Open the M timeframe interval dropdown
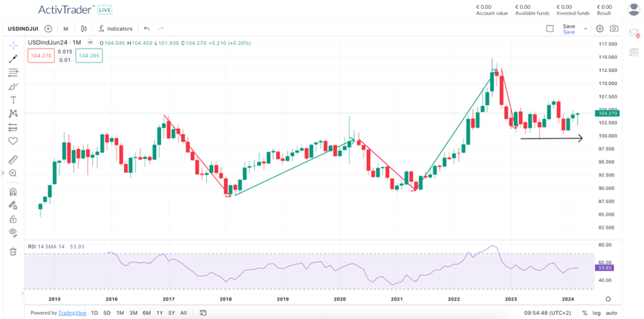The image size is (644, 319). point(66,29)
